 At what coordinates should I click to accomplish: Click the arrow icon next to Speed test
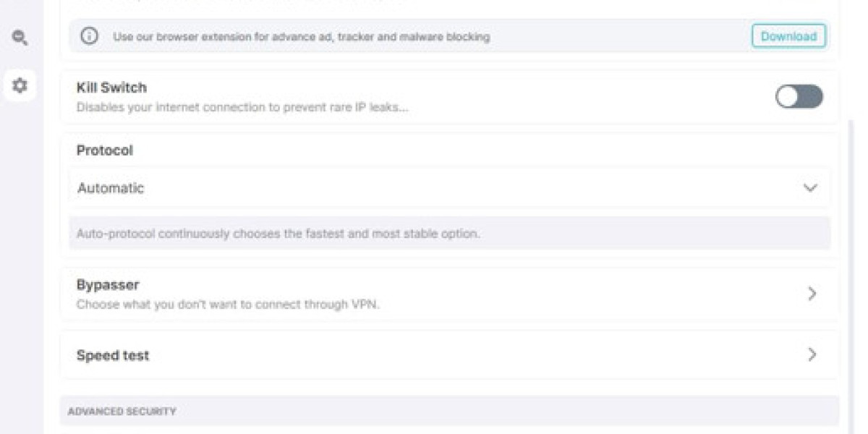811,355
